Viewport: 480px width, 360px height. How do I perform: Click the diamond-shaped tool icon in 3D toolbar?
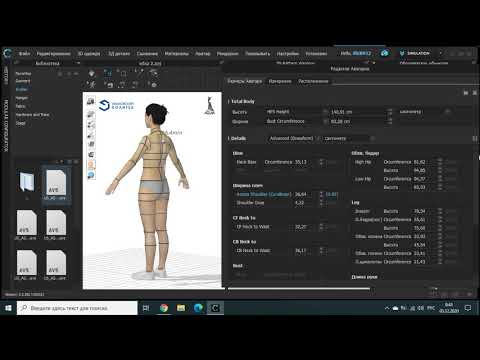click(x=92, y=73)
